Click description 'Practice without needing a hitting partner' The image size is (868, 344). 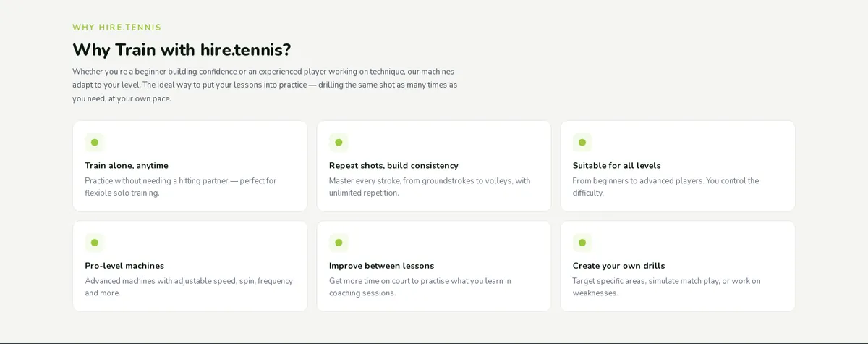tap(181, 187)
